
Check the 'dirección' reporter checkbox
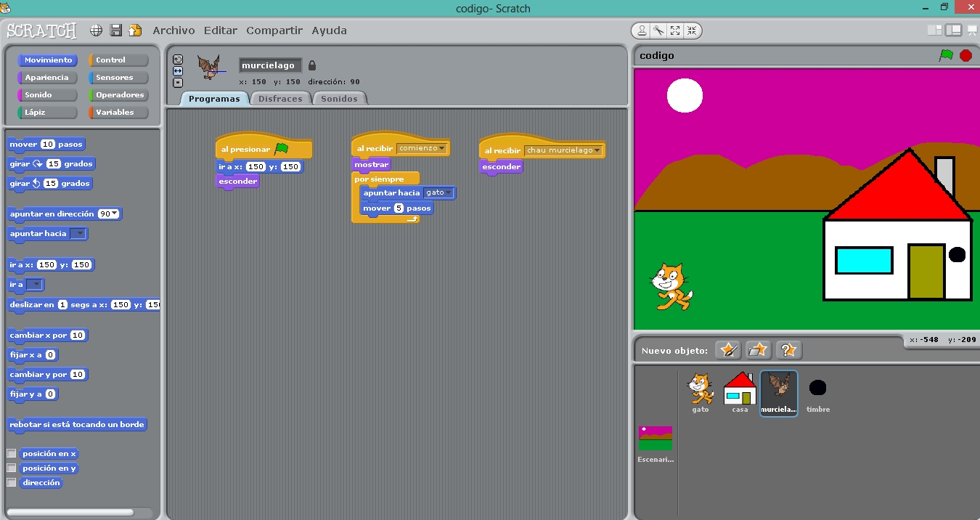(12, 483)
